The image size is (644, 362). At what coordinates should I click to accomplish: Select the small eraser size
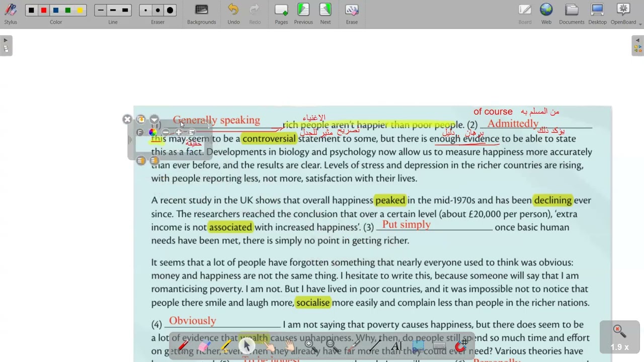(146, 10)
